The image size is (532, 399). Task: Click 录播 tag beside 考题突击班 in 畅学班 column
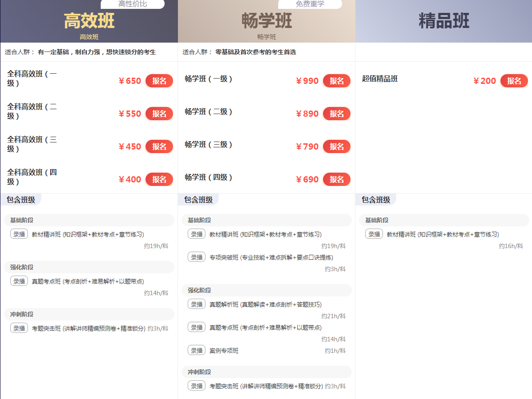pyautogui.click(x=197, y=386)
